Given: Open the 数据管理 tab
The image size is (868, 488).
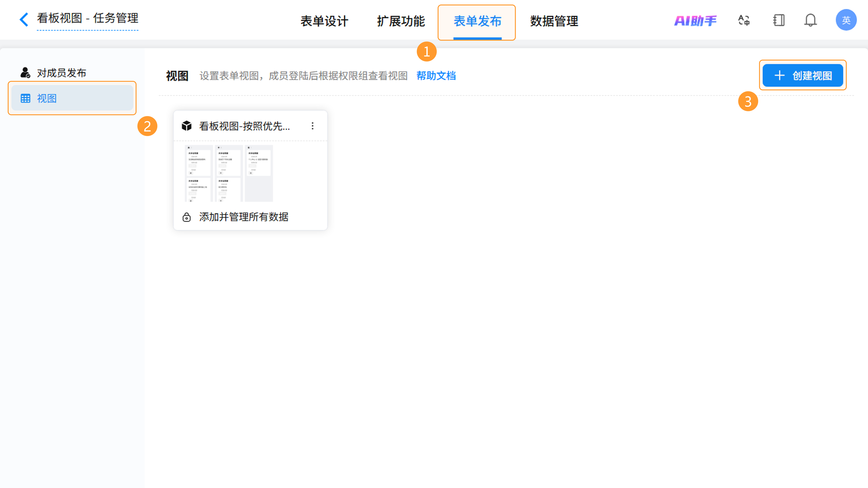Looking at the screenshot, I should click(x=554, y=21).
